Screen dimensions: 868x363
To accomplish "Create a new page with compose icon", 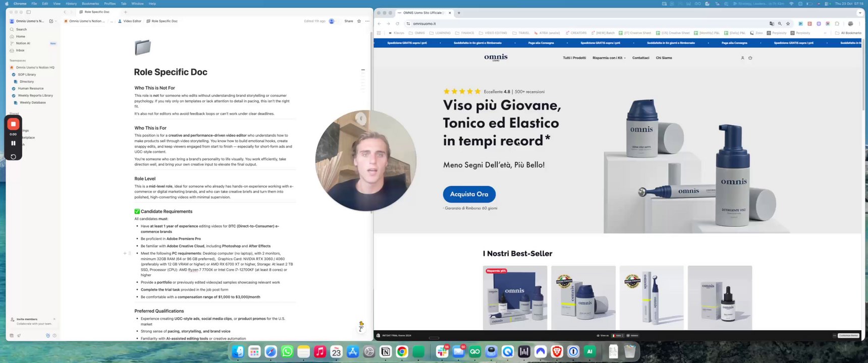I will (x=51, y=21).
